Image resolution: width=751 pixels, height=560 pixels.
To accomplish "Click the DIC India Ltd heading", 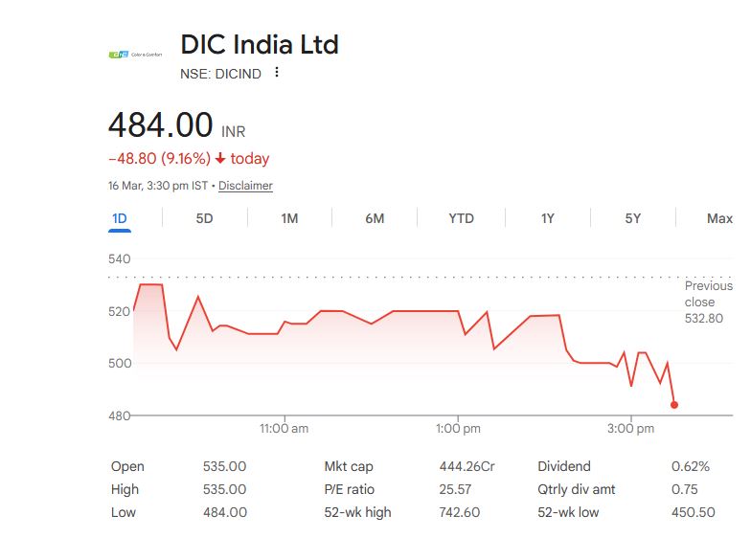I will point(260,44).
